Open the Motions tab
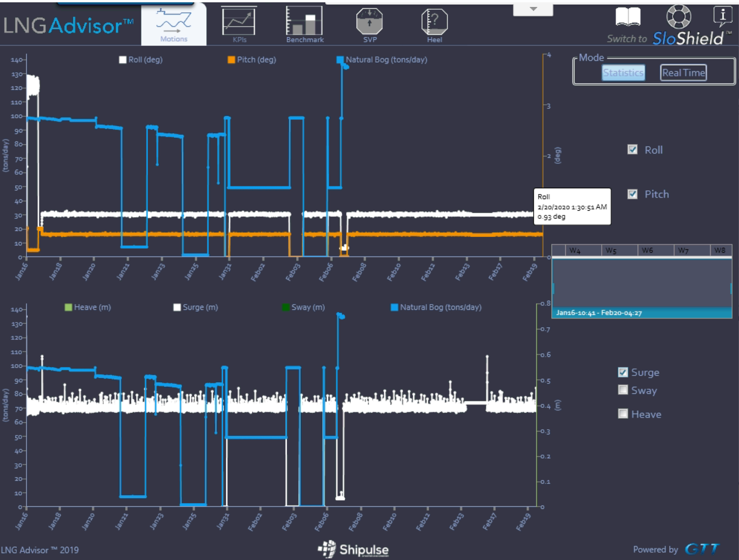The width and height of the screenshot is (739, 560). (174, 25)
